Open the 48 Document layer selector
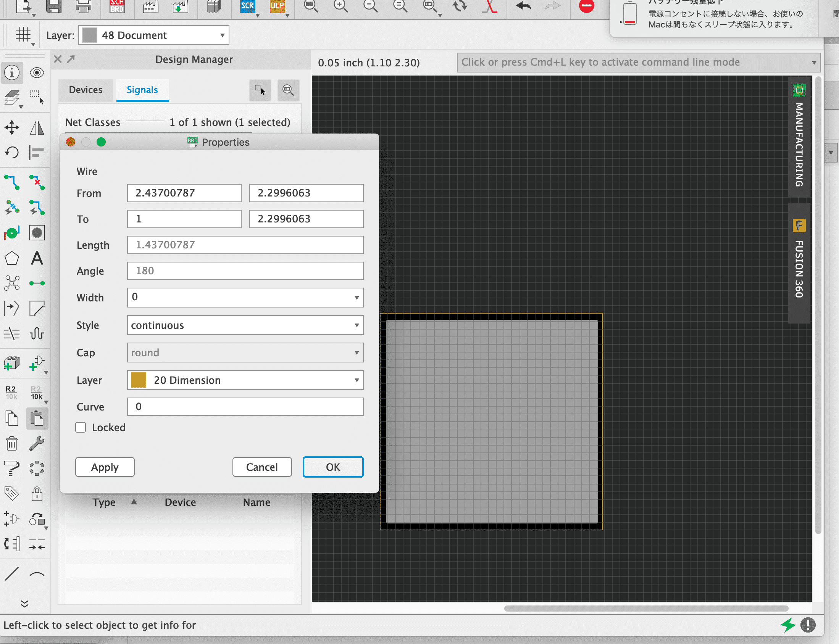Viewport: 839px width, 644px height. [x=153, y=35]
